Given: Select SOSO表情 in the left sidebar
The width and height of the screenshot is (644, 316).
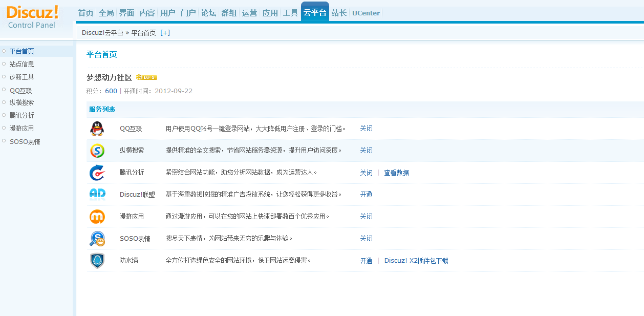Looking at the screenshot, I should 25,142.
